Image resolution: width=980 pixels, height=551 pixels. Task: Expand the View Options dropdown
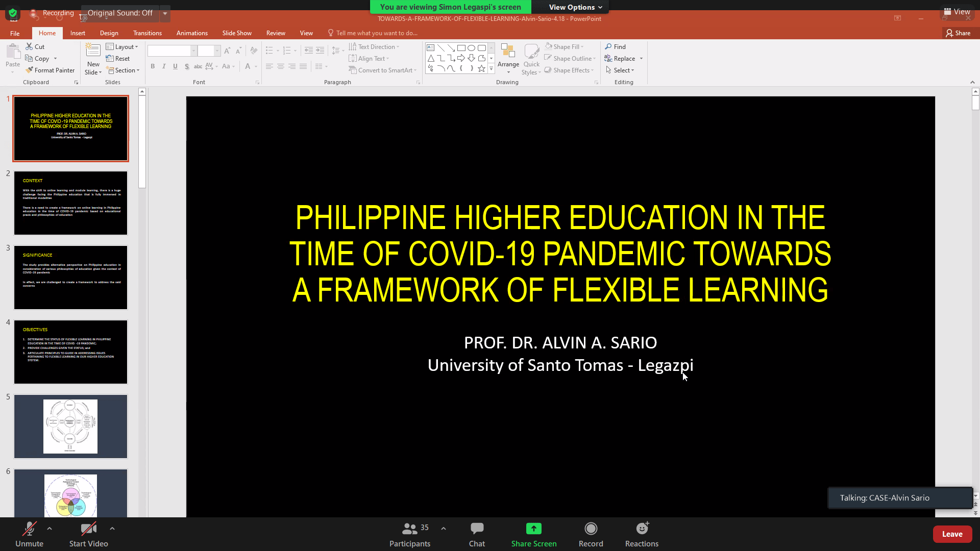coord(575,7)
